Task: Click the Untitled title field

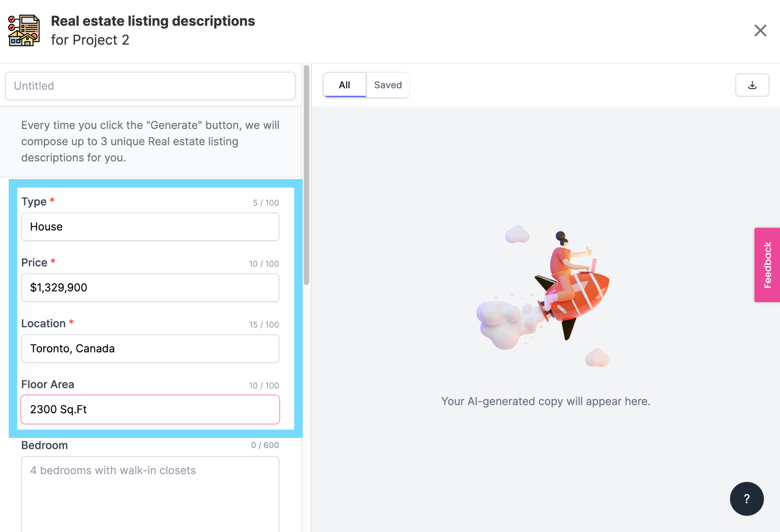Action: tap(150, 86)
